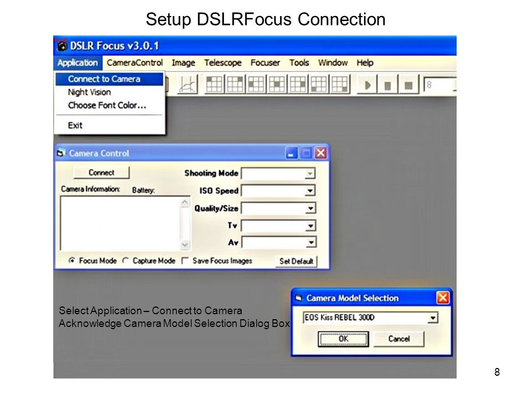Minimize the Camera Control window
Screen dimensions: 532x399
click(291, 154)
